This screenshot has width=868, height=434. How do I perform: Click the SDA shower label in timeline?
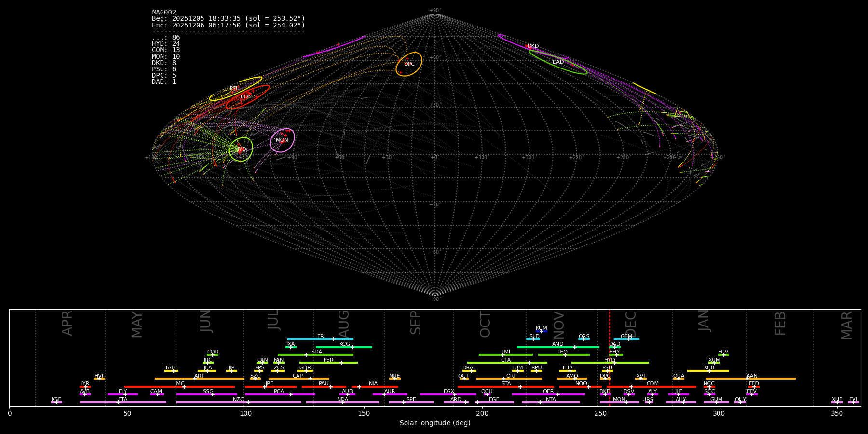point(317,352)
